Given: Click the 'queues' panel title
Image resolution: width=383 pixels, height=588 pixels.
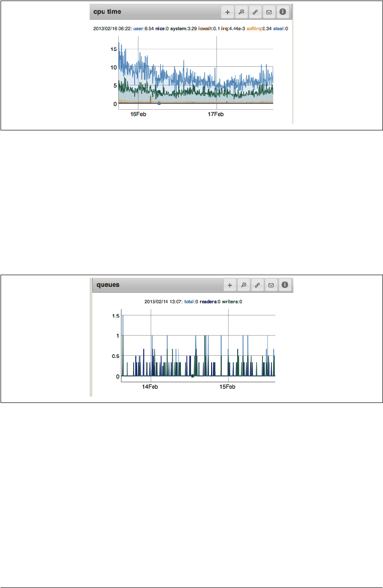Looking at the screenshot, I should pos(108,285).
